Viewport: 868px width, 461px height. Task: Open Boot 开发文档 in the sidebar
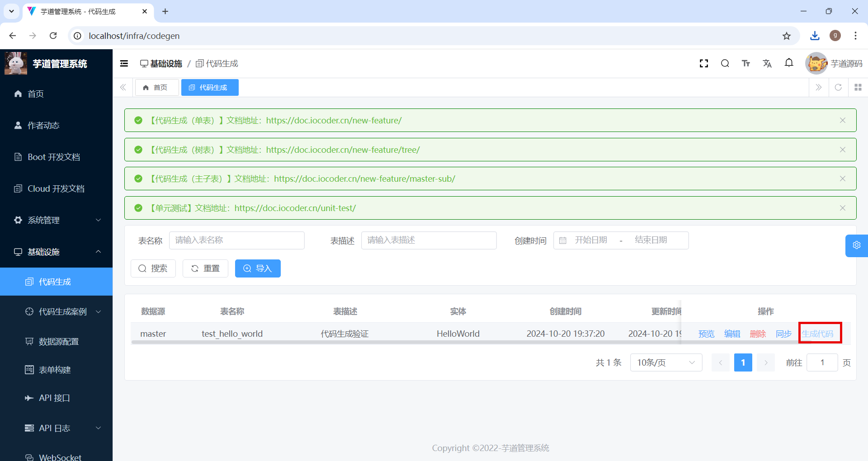(56, 157)
